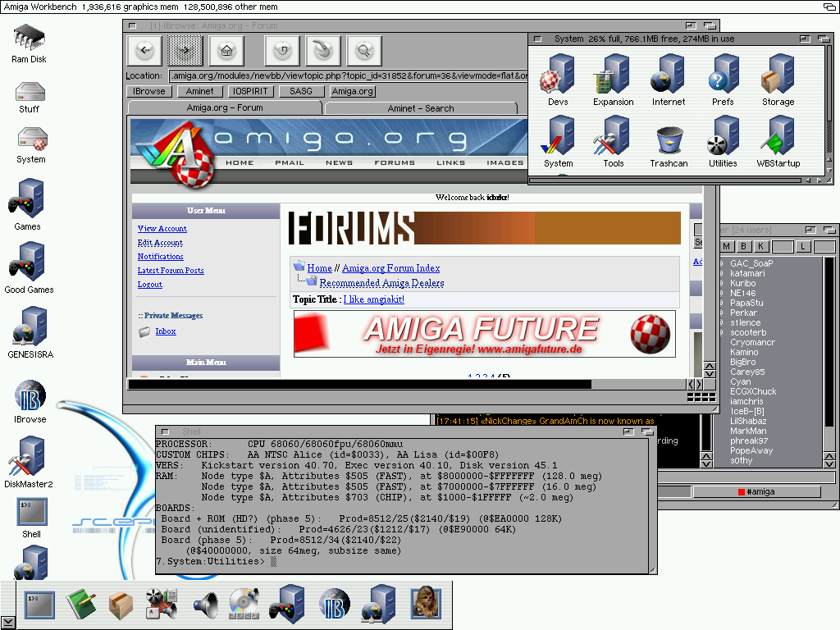Click the IBrowse back navigation button
This screenshot has width=840, height=630.
144,51
